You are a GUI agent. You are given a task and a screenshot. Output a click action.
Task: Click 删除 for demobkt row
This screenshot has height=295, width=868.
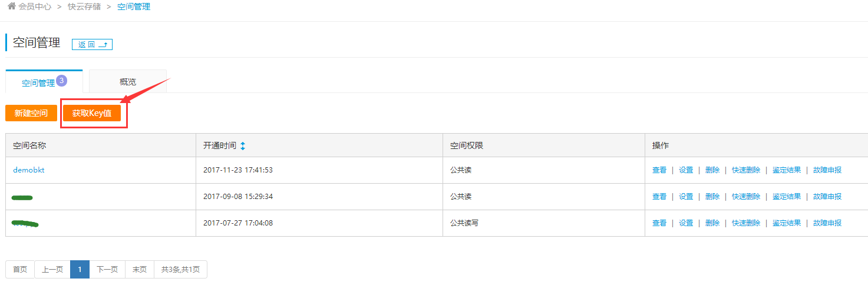click(x=712, y=170)
